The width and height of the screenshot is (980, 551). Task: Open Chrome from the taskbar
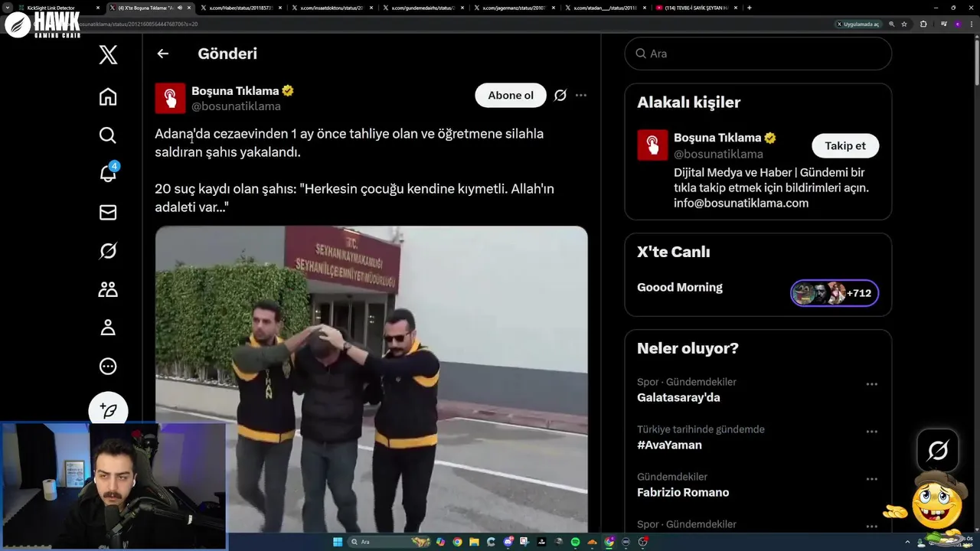457,542
